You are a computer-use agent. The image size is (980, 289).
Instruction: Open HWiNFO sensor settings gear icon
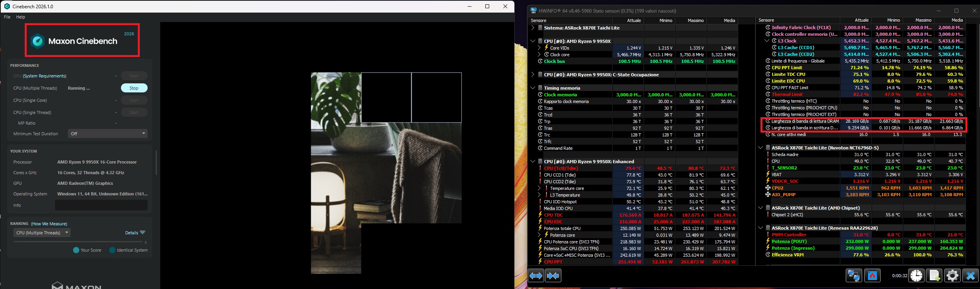[952, 276]
